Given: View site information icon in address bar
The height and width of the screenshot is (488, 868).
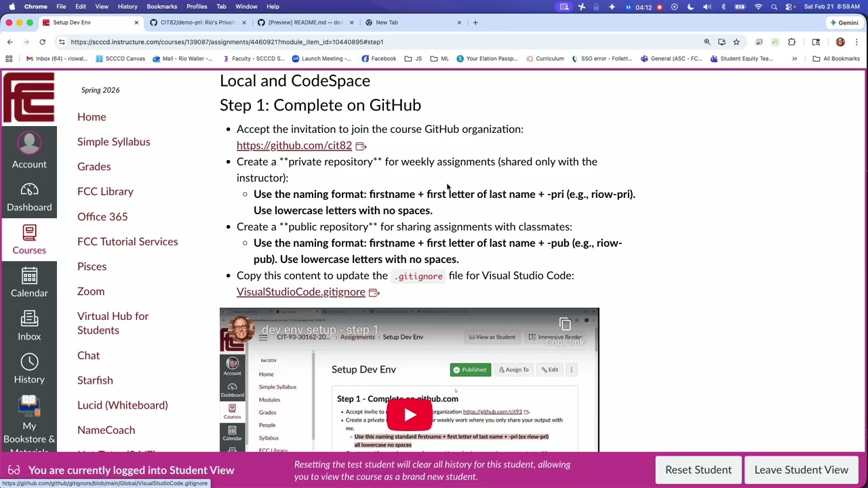Looking at the screenshot, I should (x=62, y=42).
